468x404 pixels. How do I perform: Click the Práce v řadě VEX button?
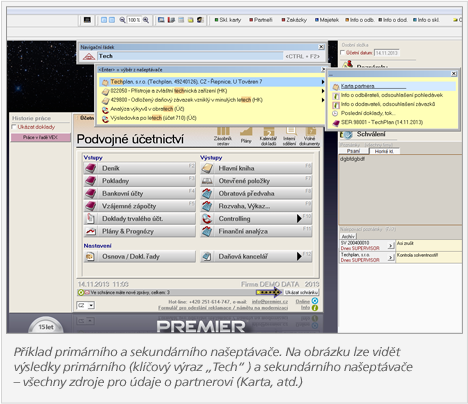pyautogui.click(x=41, y=137)
